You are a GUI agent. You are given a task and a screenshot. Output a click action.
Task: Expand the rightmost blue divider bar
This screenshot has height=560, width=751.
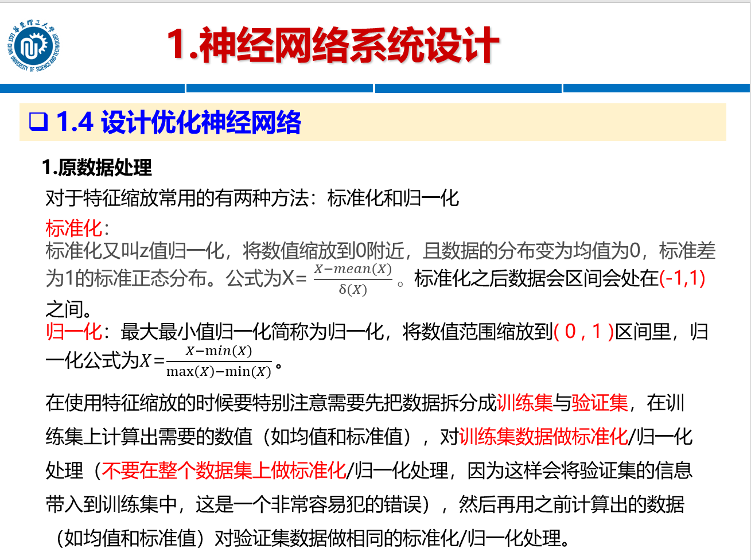tap(657, 90)
